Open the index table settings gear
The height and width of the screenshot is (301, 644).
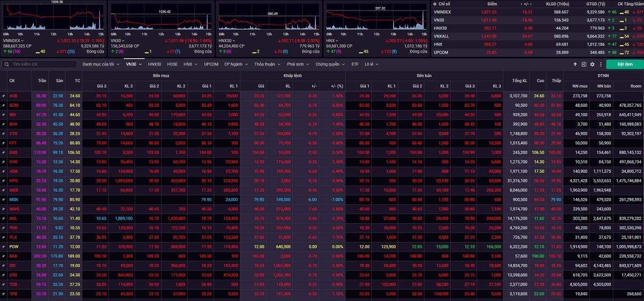pyautogui.click(x=435, y=3)
